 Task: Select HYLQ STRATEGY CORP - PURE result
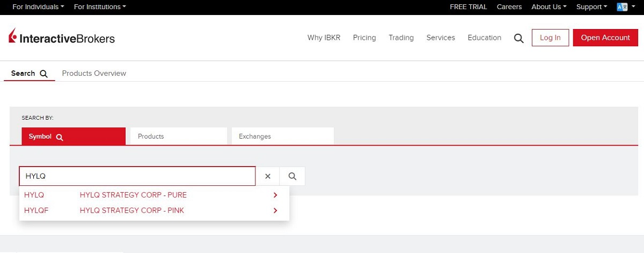pos(133,195)
